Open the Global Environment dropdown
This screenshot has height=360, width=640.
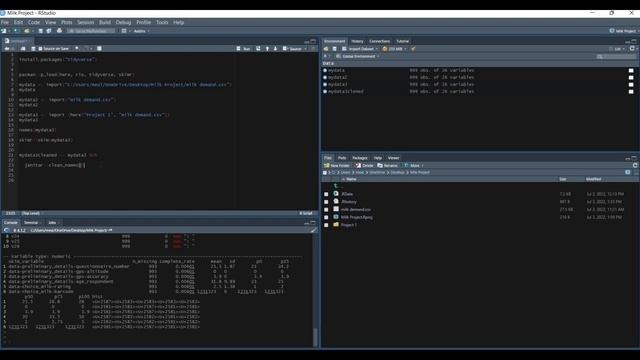tap(358, 56)
